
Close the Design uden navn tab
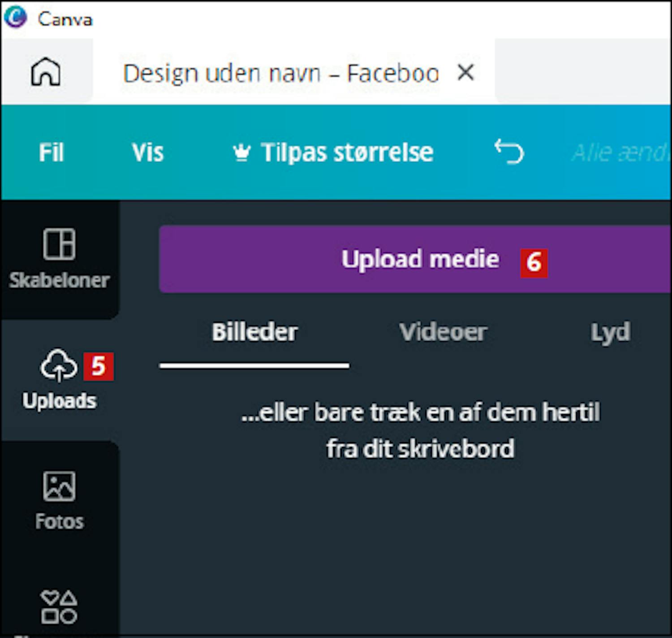[466, 72]
